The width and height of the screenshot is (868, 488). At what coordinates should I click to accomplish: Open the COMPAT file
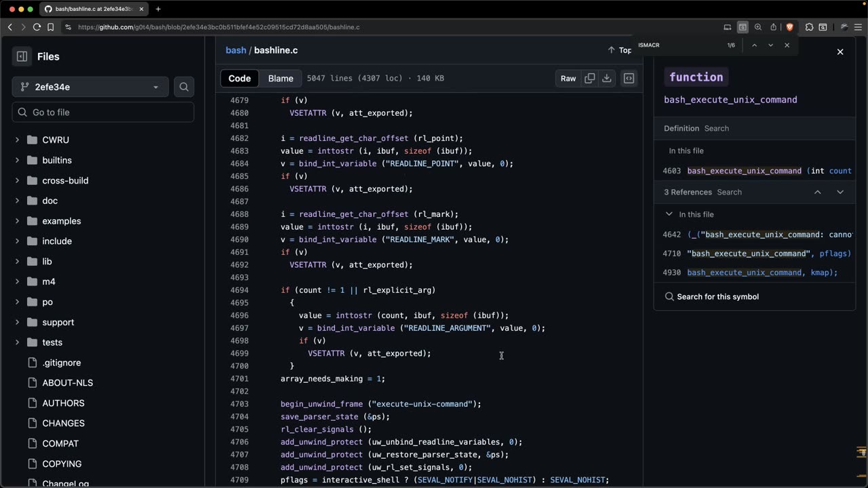click(x=60, y=444)
